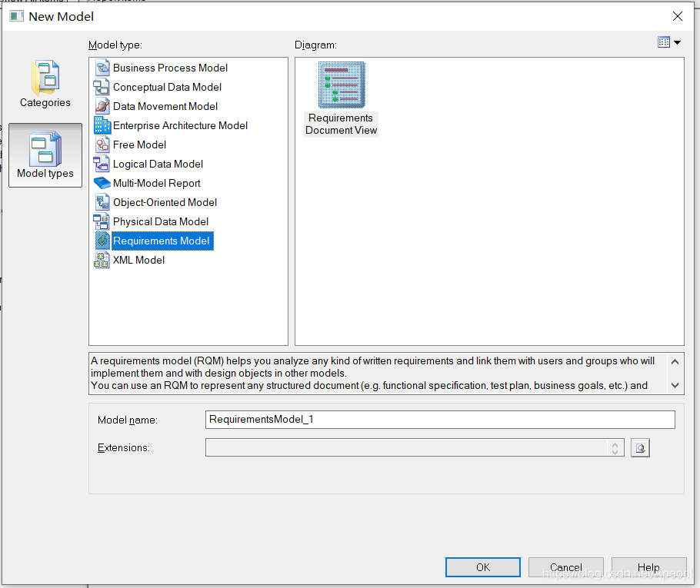Image resolution: width=700 pixels, height=588 pixels.
Task: Step up in the Extensions field
Action: point(615,444)
